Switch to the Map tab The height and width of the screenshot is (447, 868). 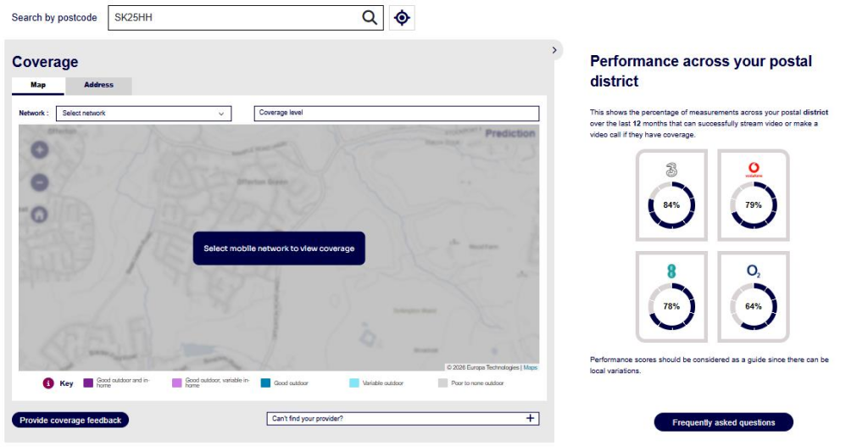click(38, 86)
